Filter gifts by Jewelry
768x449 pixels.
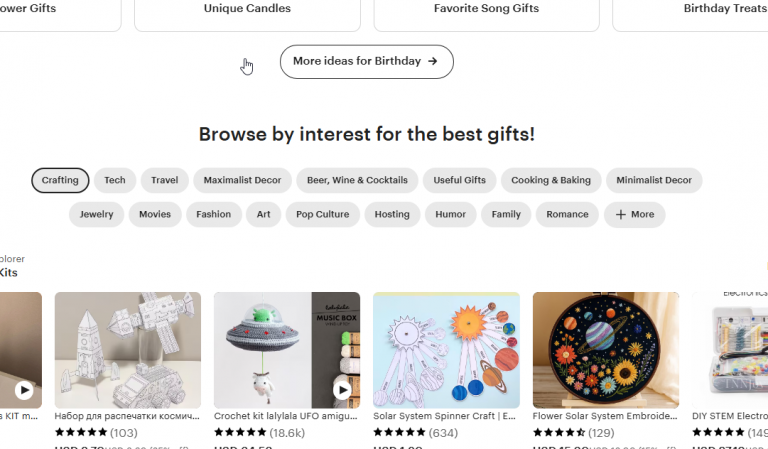[97, 214]
